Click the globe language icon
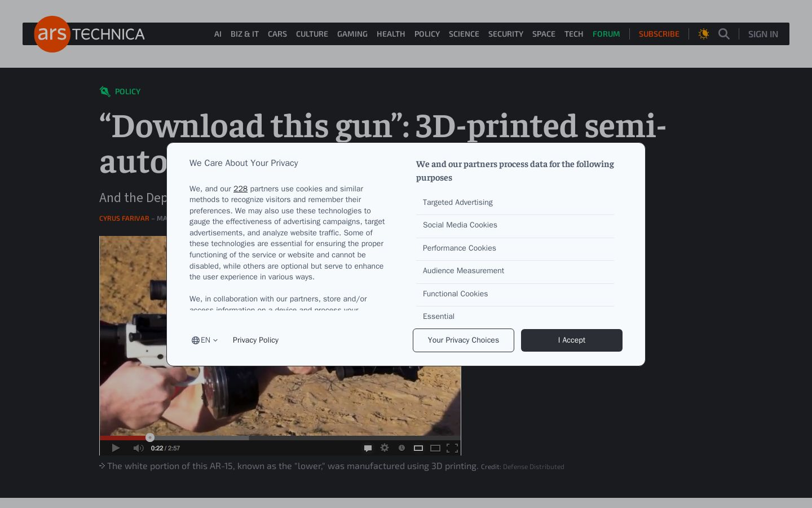This screenshot has height=508, width=812. click(196, 340)
